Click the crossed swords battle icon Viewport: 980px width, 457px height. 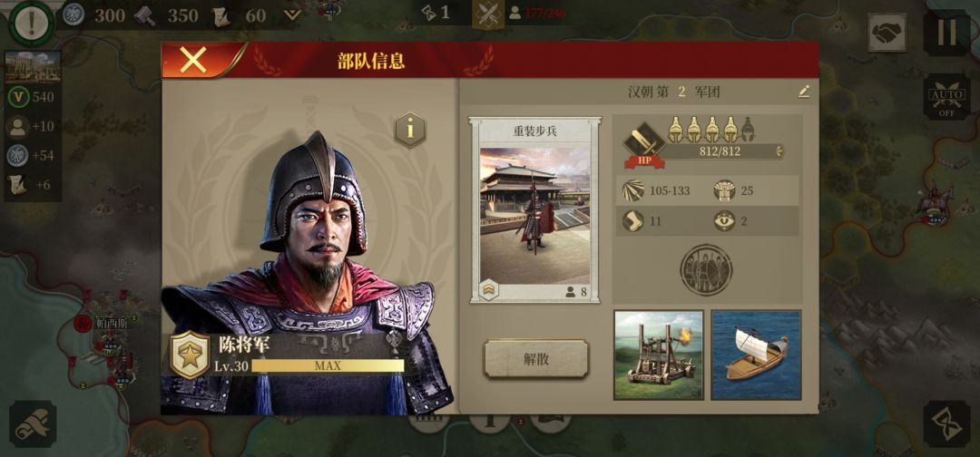pyautogui.click(x=487, y=15)
